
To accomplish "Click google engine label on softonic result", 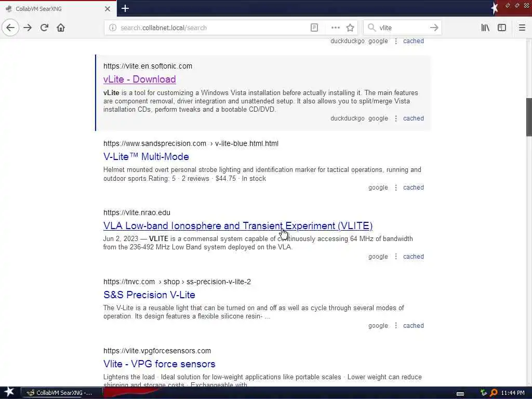I will [x=378, y=118].
